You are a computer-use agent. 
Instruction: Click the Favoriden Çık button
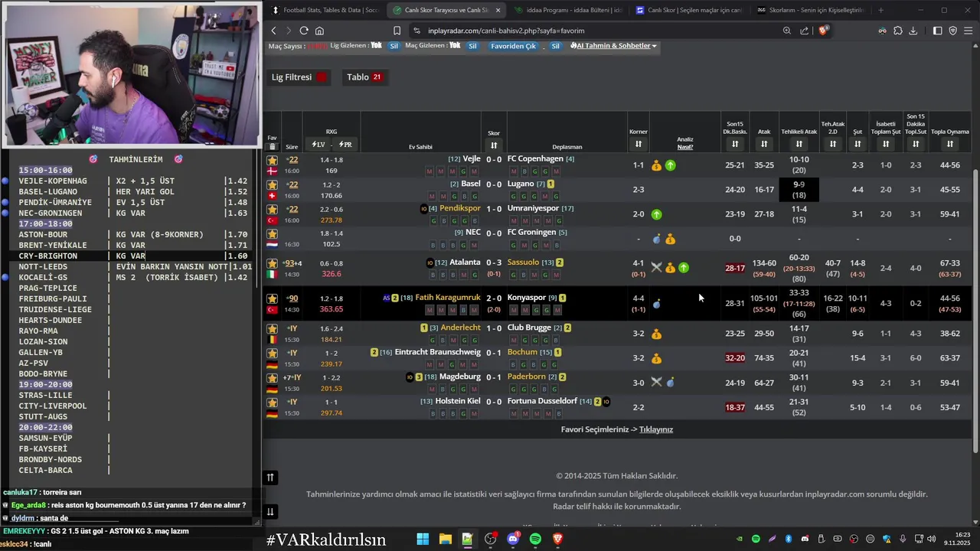(514, 46)
